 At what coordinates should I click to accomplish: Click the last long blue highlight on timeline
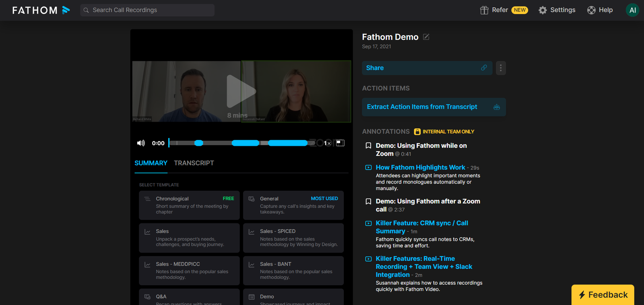288,143
